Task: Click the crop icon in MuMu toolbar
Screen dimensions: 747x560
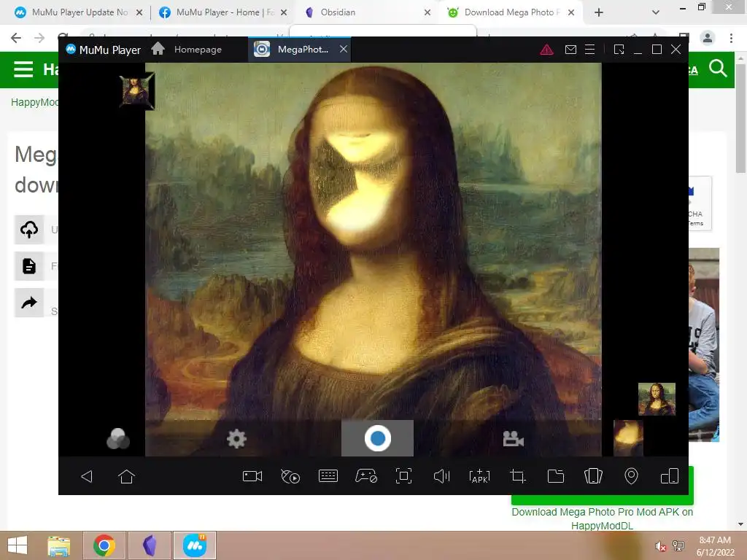Action: [517, 476]
